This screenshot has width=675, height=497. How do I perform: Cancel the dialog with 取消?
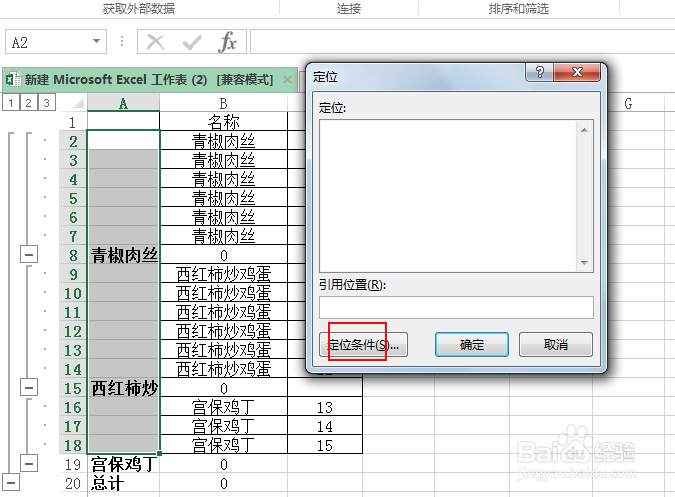click(556, 345)
